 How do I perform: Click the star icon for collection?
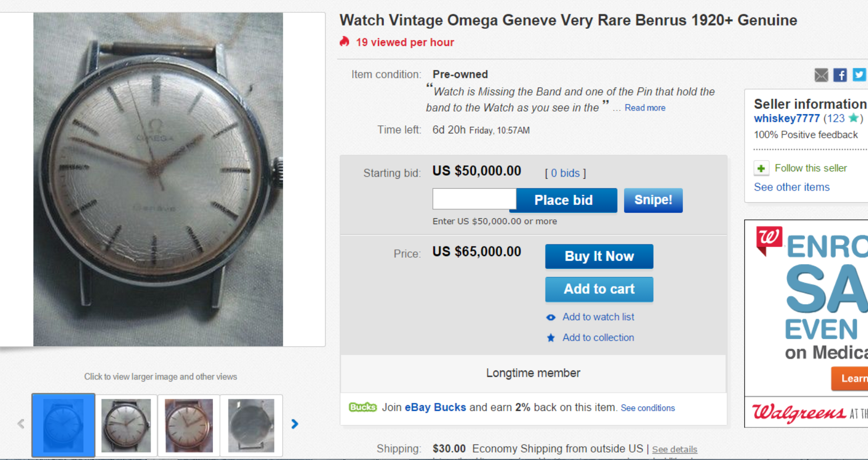click(551, 338)
